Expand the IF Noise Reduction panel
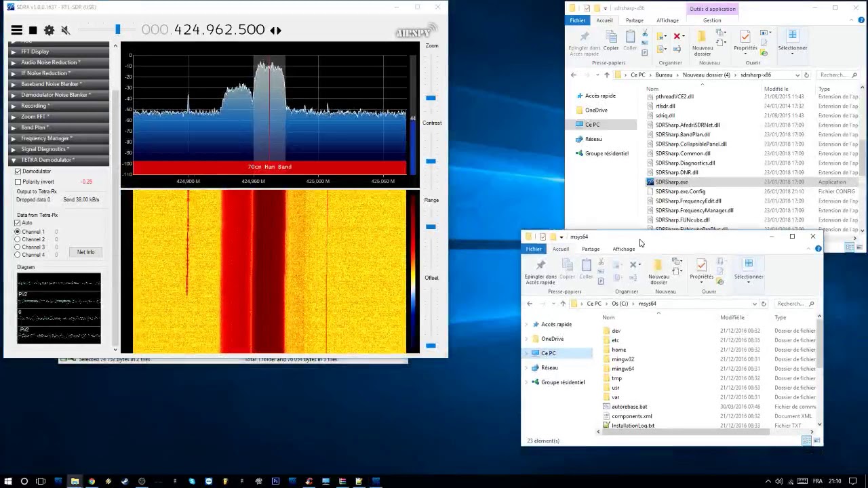 coord(58,73)
